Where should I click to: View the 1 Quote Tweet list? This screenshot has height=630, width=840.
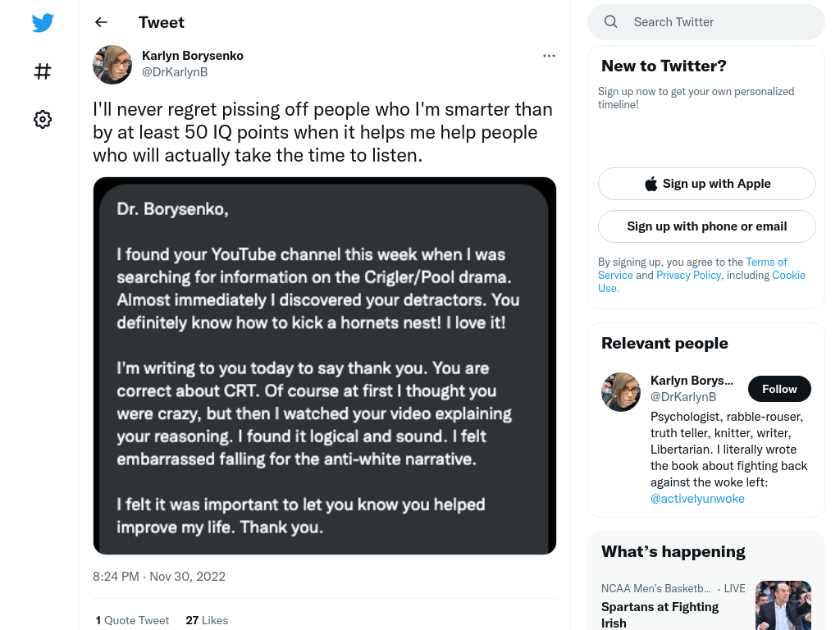(132, 620)
